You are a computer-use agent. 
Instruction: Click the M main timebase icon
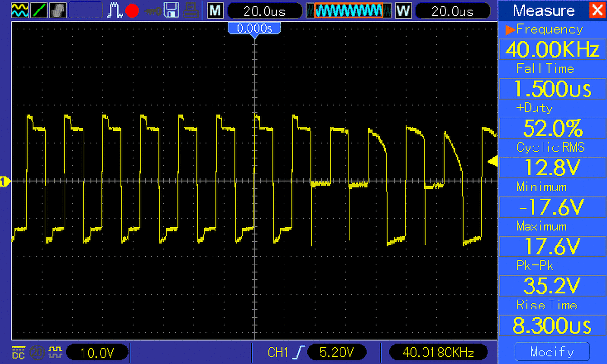(215, 10)
